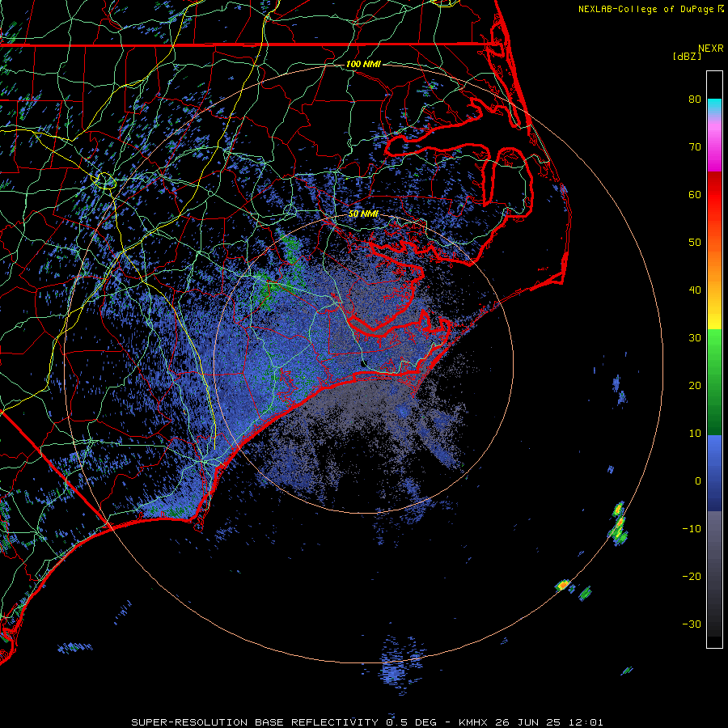The height and width of the screenshot is (728, 728).
Task: Pick the cyan segment of the color bar
Action: [714, 106]
